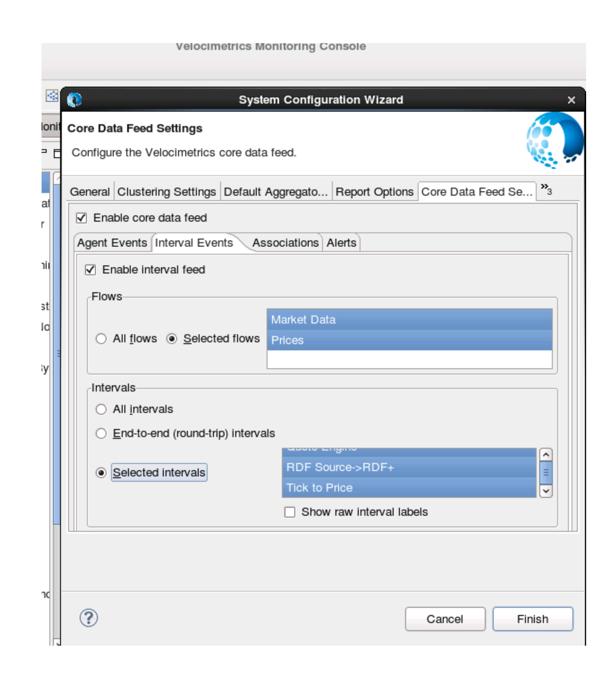616x674 pixels.
Task: Open the Associations sub-tab
Action: click(x=285, y=243)
